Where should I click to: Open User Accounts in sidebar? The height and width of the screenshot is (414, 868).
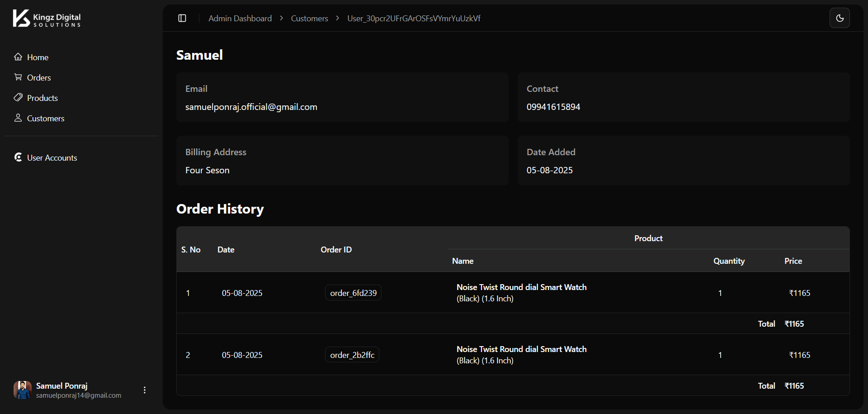(52, 158)
